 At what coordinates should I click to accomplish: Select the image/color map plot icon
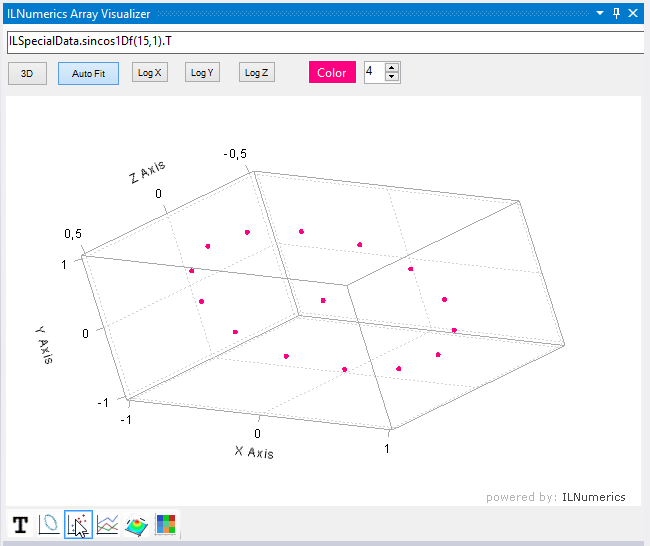166,524
